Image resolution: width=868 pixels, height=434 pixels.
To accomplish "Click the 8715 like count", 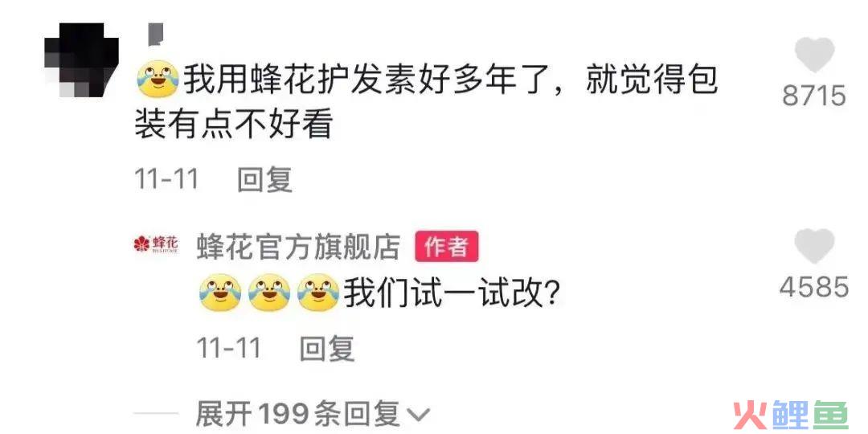I will point(814,96).
